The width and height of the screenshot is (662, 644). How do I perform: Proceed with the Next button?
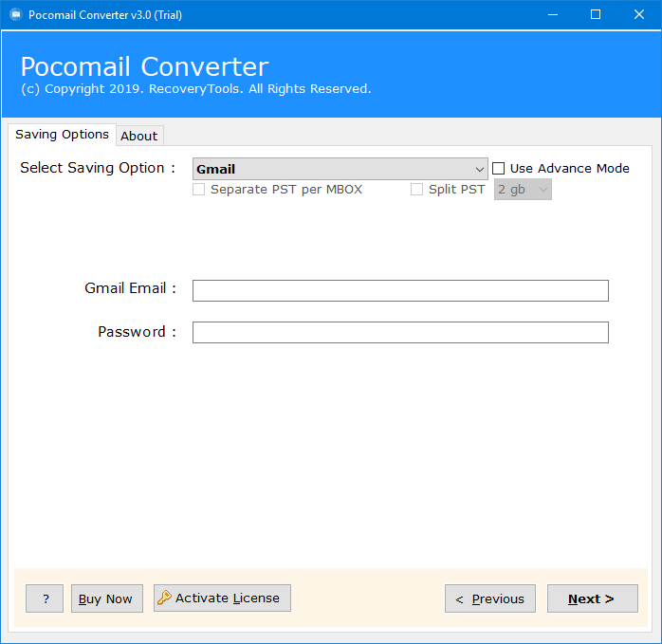[593, 598]
